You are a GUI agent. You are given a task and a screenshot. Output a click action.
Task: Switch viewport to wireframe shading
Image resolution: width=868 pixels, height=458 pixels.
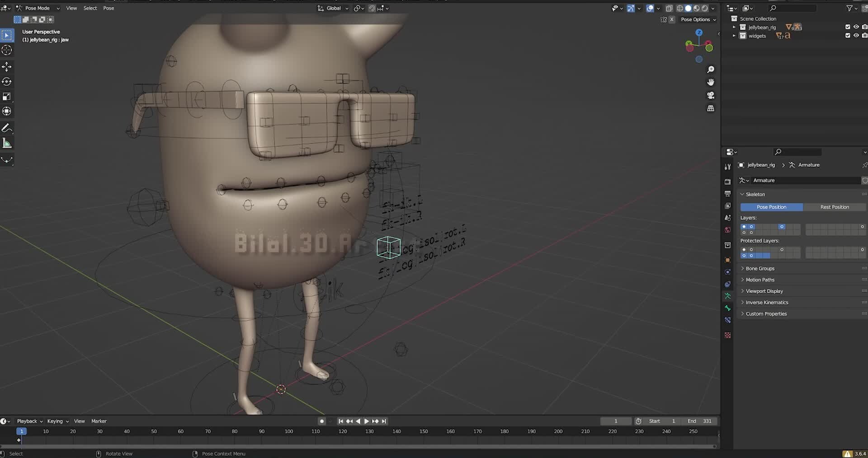[680, 8]
